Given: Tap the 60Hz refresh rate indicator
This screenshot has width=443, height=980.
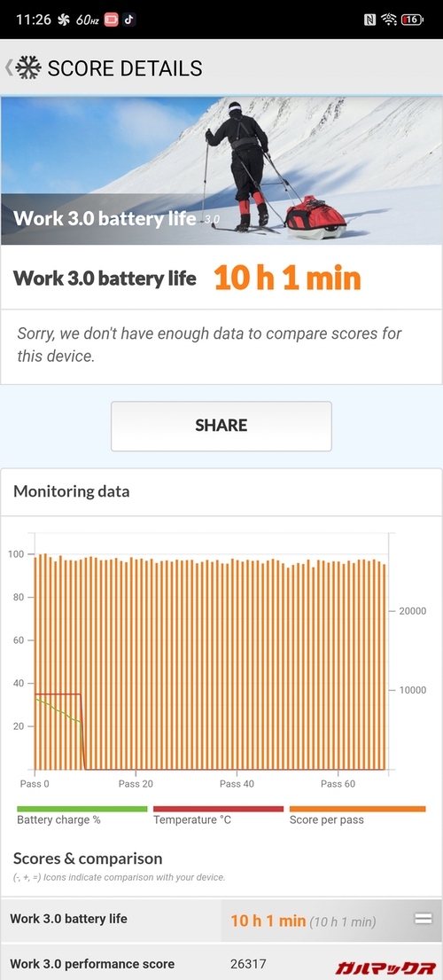Looking at the screenshot, I should point(88,20).
